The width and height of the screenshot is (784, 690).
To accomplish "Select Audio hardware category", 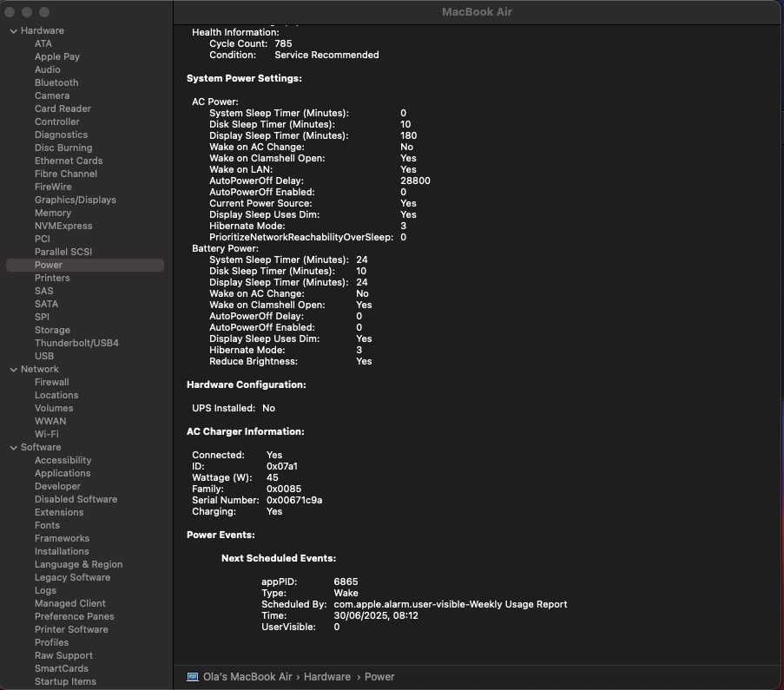I will [48, 69].
